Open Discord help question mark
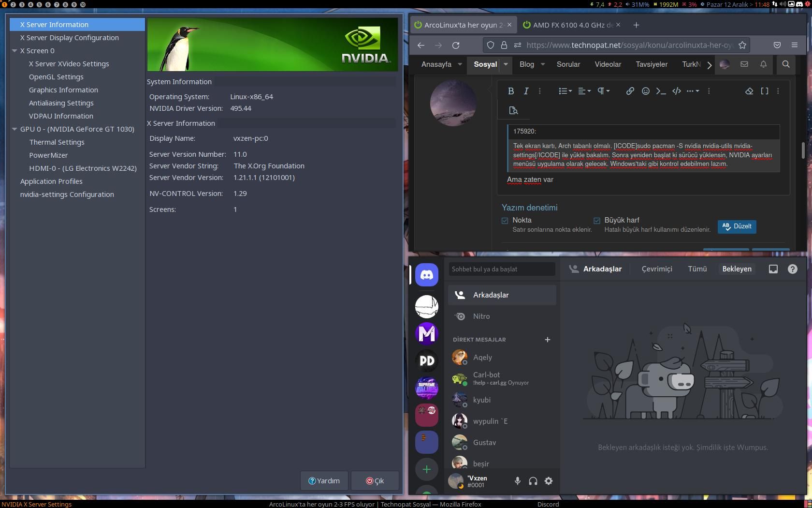 coord(793,269)
